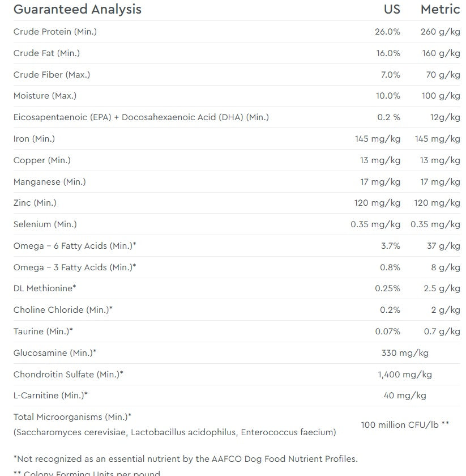Screen dimensions: 466x476
Task: Click the US column header
Action: [x=392, y=10]
